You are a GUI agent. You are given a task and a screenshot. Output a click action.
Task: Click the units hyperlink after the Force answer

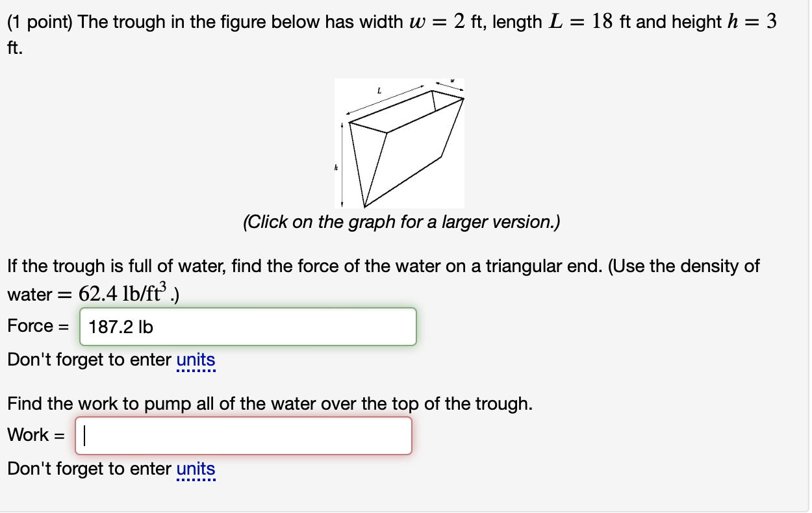point(197,360)
